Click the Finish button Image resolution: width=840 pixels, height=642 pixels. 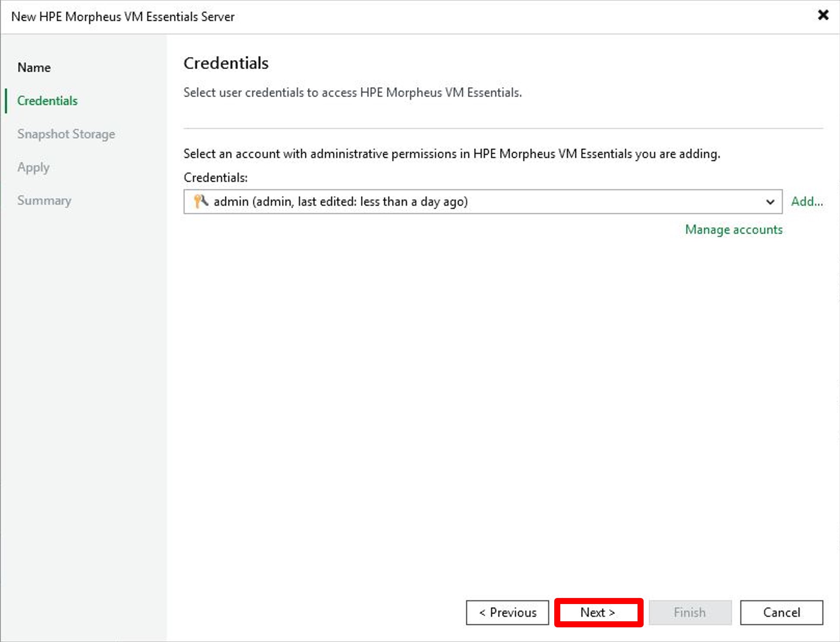(x=690, y=612)
